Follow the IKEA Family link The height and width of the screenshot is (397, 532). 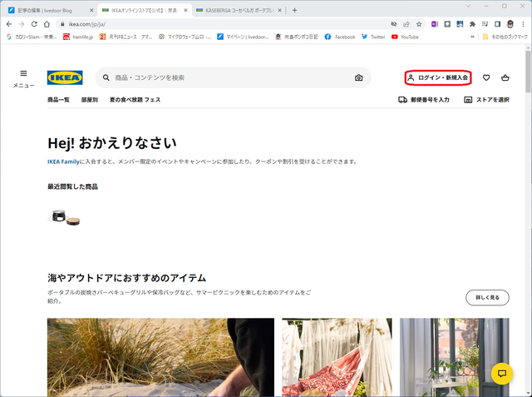click(63, 161)
